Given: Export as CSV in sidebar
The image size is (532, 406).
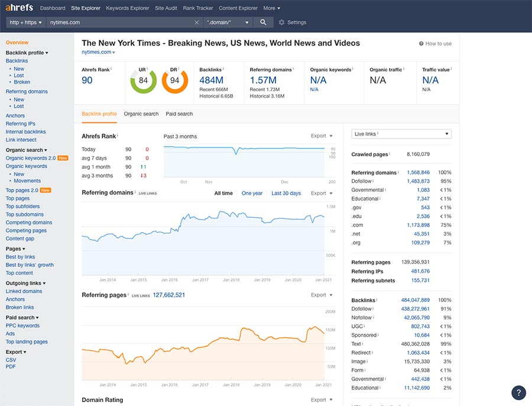Looking at the screenshot, I should (11, 360).
